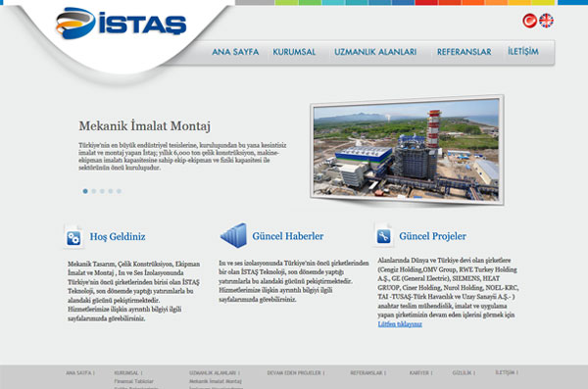Click the İSTAŞ logo
The height and width of the screenshot is (389, 588).
[x=122, y=23]
